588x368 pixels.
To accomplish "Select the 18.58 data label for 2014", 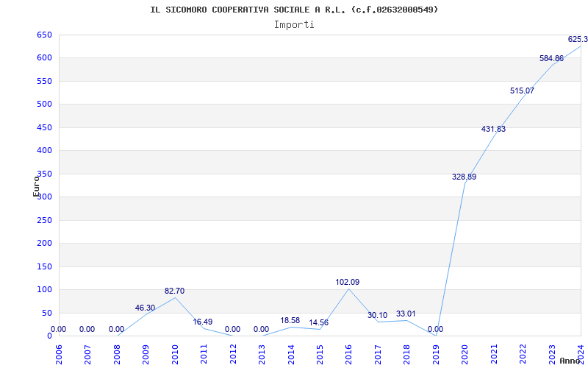I will click(x=290, y=320).
